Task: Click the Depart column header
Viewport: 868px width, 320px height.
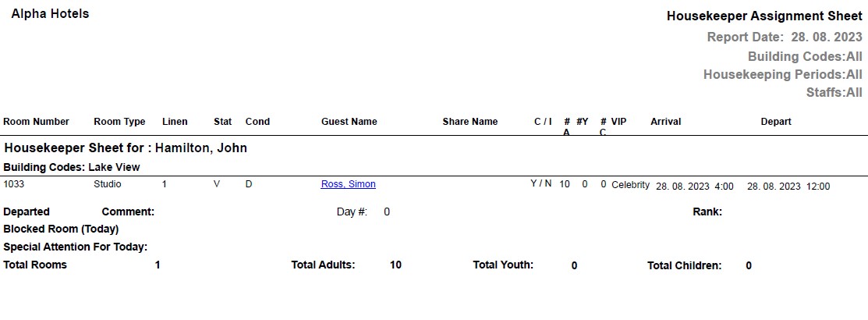Action: 776,122
